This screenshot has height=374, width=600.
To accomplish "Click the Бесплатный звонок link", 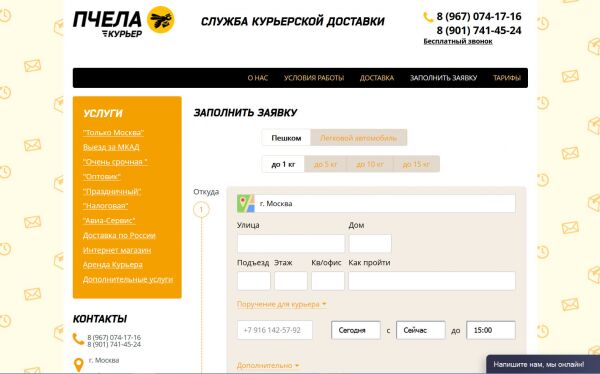I will (x=458, y=41).
